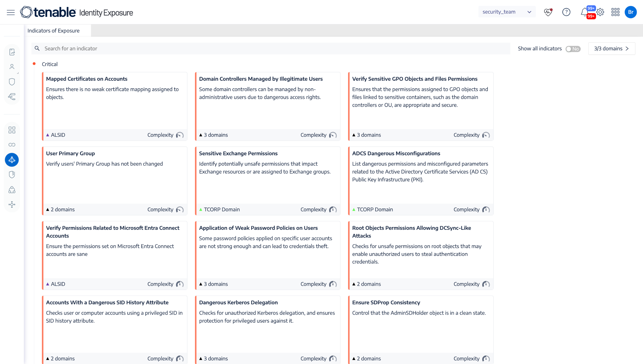
Task: Expand the 3/3 domains selector
Action: (x=611, y=49)
